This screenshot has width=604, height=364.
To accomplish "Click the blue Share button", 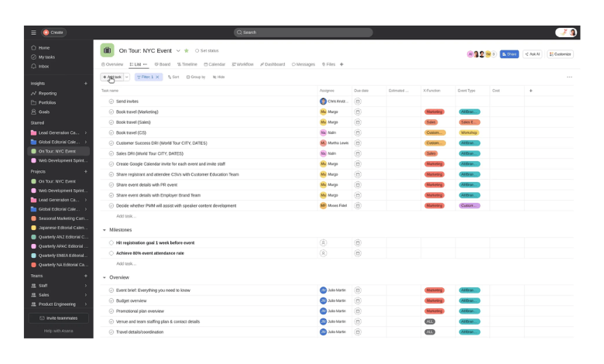I will click(509, 54).
